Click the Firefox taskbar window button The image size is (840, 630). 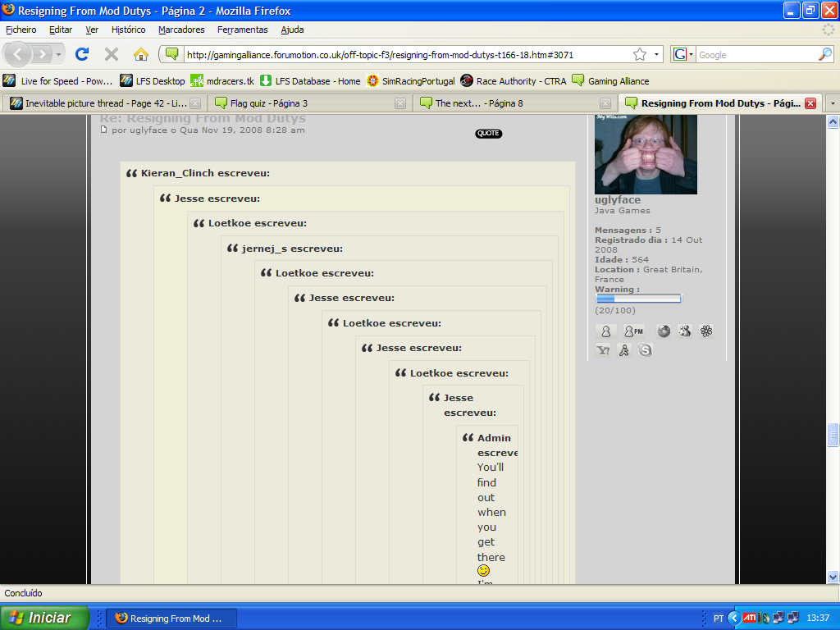tap(171, 619)
